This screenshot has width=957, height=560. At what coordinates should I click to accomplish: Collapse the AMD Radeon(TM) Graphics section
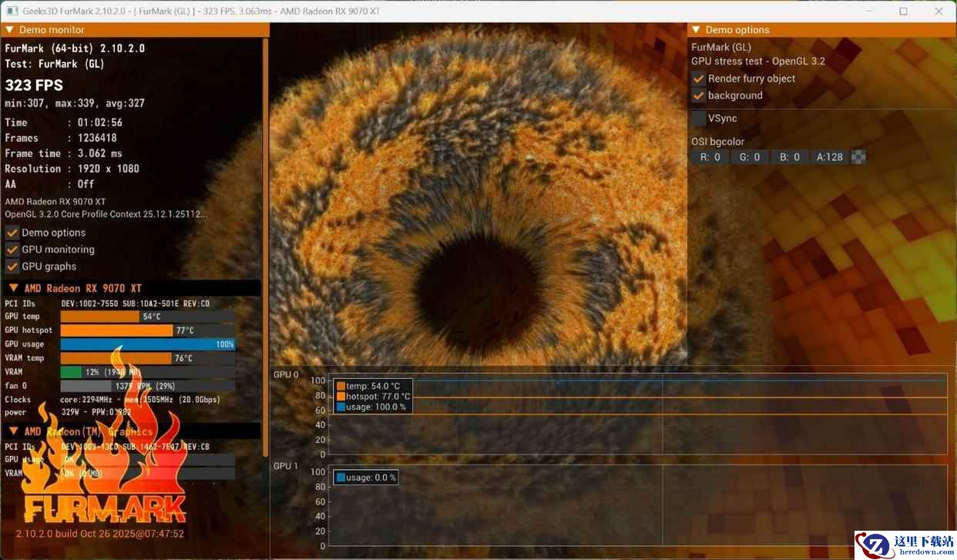(13, 431)
